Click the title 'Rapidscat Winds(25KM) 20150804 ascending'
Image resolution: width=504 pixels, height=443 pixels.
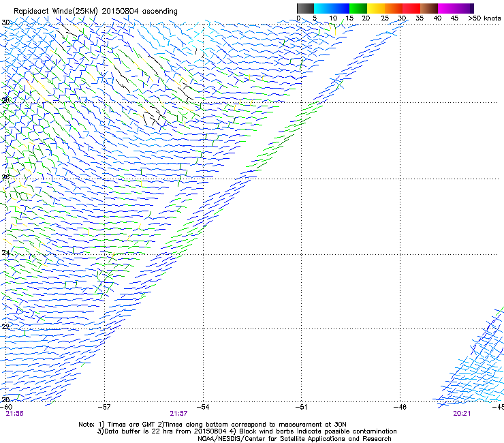point(95,12)
